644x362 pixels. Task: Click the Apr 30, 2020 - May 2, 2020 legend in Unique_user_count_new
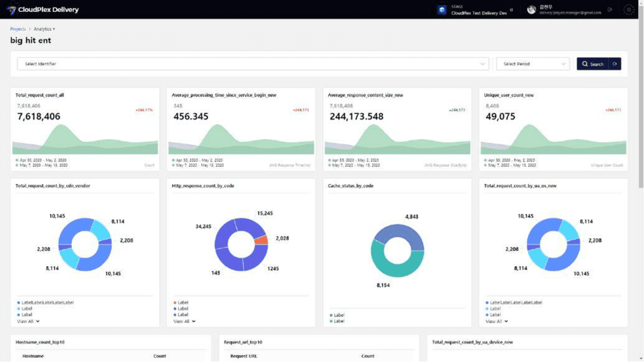tap(509, 160)
